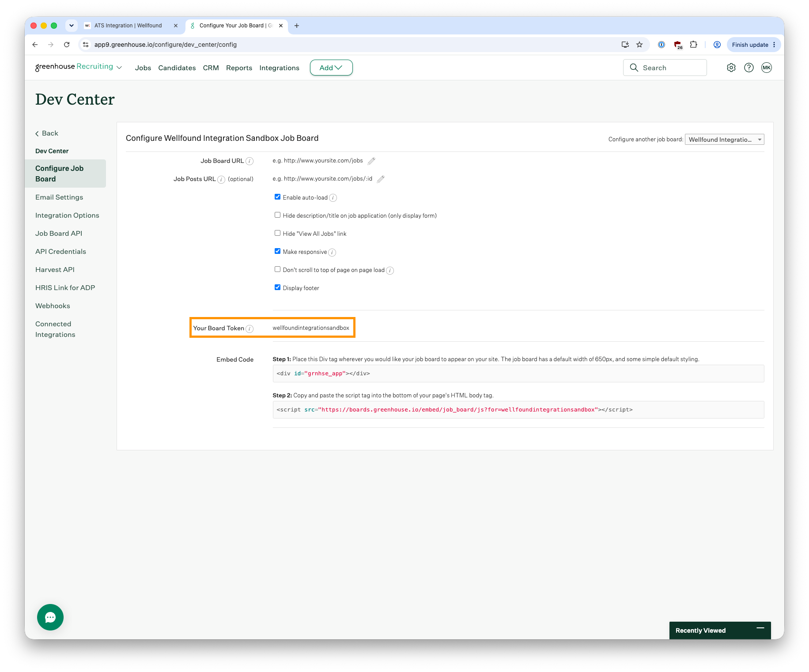Open a new browser tab
This screenshot has height=672, width=809.
pyautogui.click(x=297, y=26)
